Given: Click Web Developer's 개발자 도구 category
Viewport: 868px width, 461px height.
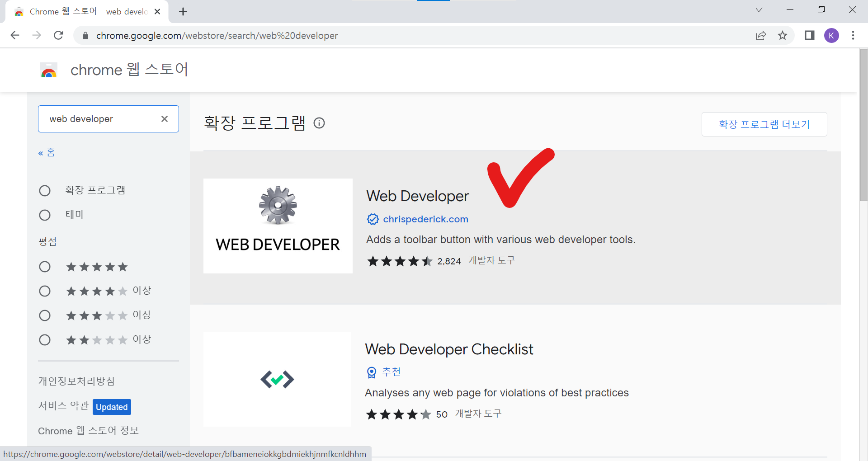Looking at the screenshot, I should (x=492, y=260).
